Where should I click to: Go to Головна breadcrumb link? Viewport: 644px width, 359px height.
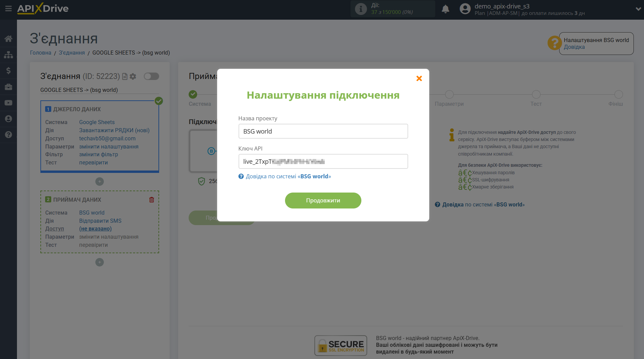pyautogui.click(x=40, y=53)
